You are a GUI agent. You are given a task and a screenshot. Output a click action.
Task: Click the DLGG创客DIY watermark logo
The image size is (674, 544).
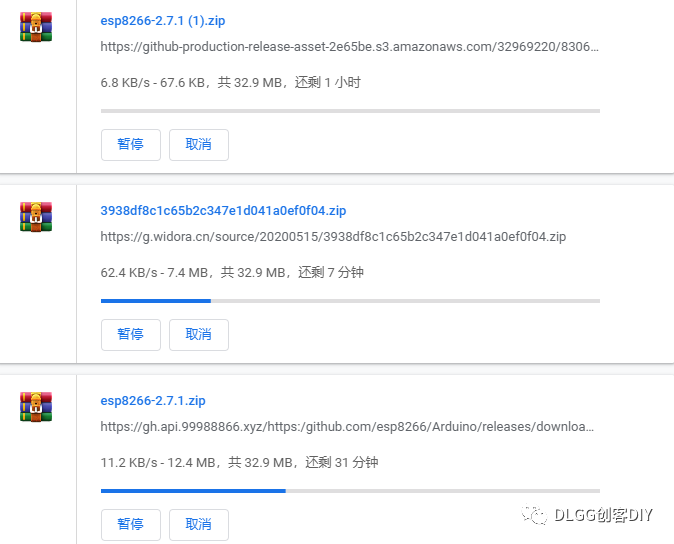coord(587,515)
